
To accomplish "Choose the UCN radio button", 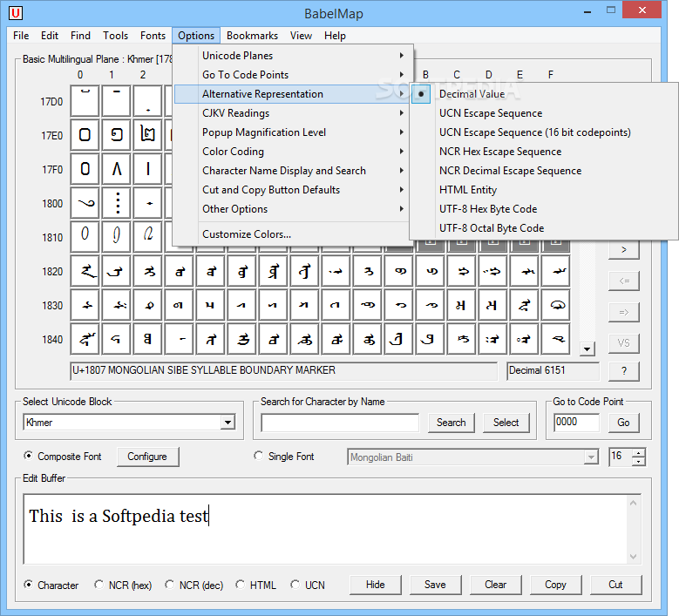I will click(295, 585).
